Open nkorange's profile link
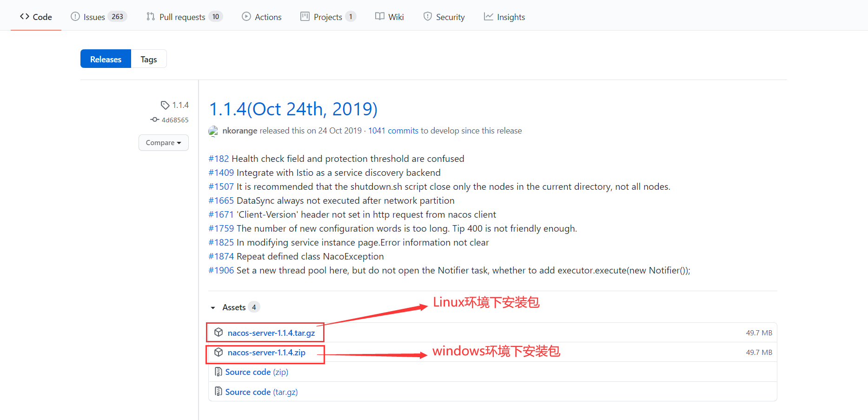This screenshot has height=420, width=868. click(240, 131)
